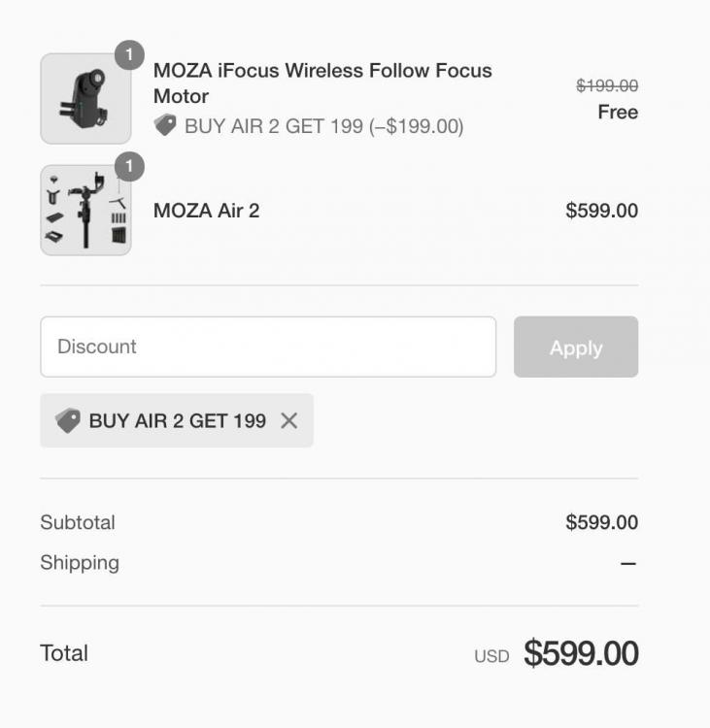Image resolution: width=710 pixels, height=728 pixels.
Task: Click the quantity badge on MOZA Air 2
Action: point(129,167)
